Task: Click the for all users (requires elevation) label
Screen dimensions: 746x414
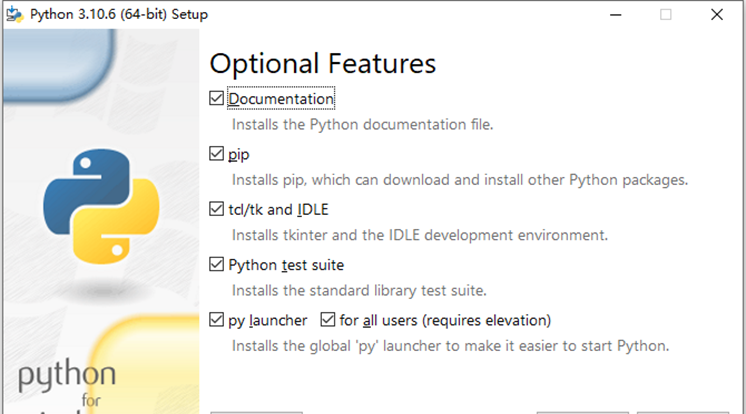Action: pos(445,320)
